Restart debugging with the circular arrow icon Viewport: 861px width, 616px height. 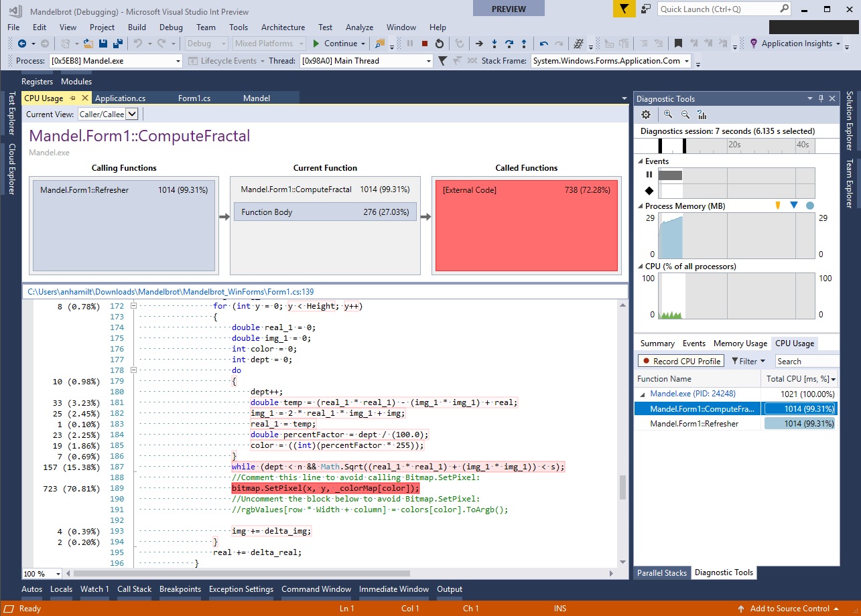(440, 44)
